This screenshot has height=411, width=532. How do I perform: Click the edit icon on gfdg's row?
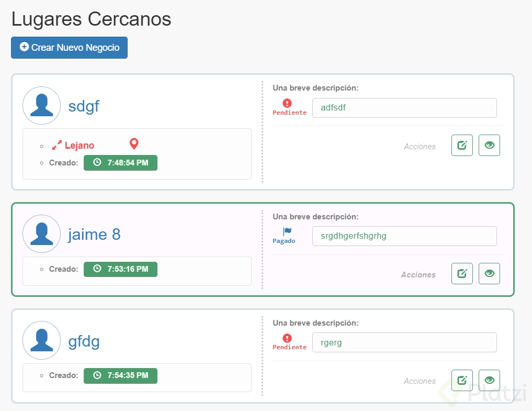point(462,380)
